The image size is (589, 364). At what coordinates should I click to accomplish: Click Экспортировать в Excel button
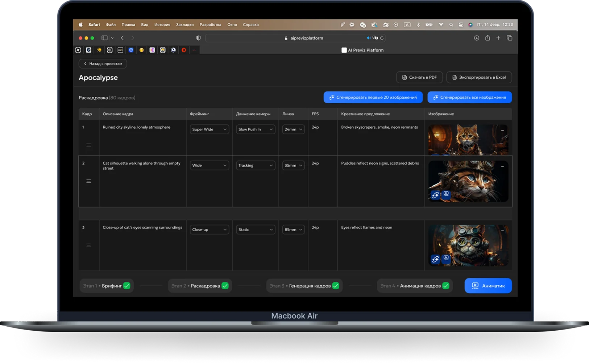[479, 77]
